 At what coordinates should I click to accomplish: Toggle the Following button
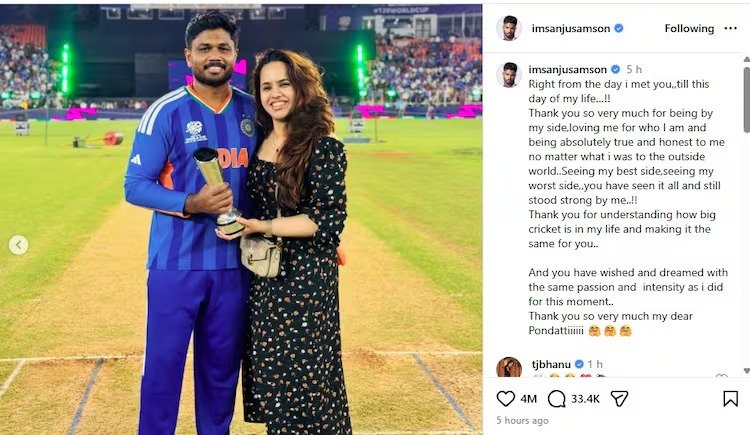point(689,29)
